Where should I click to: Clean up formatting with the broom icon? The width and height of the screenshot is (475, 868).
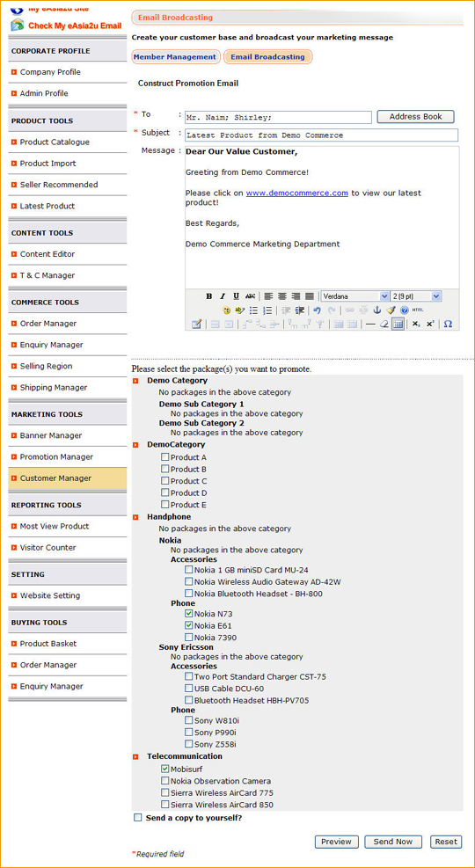point(391,310)
